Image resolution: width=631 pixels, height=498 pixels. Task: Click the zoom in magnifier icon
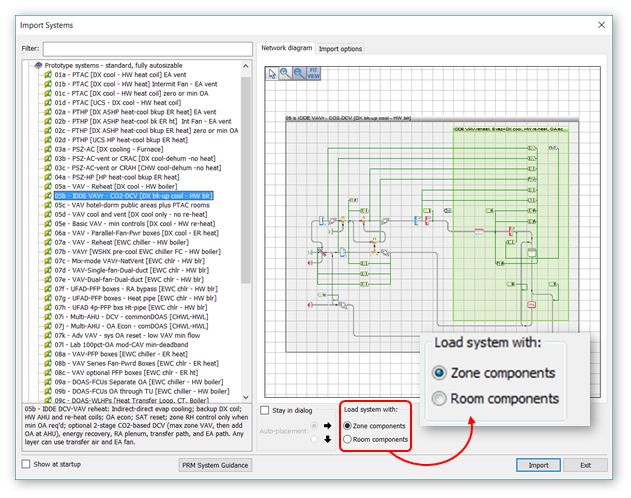285,73
